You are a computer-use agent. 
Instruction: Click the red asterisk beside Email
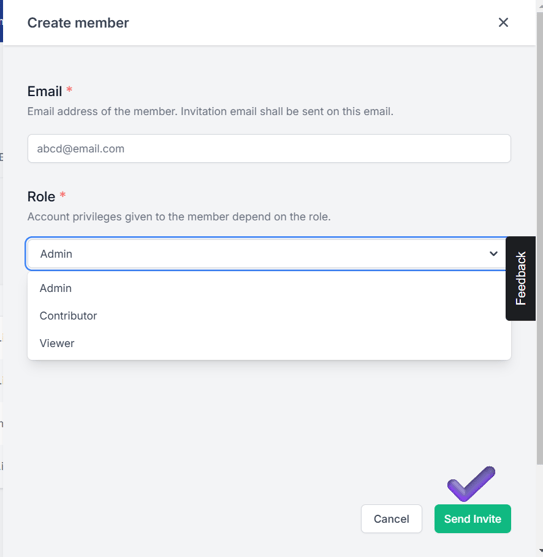69,89
